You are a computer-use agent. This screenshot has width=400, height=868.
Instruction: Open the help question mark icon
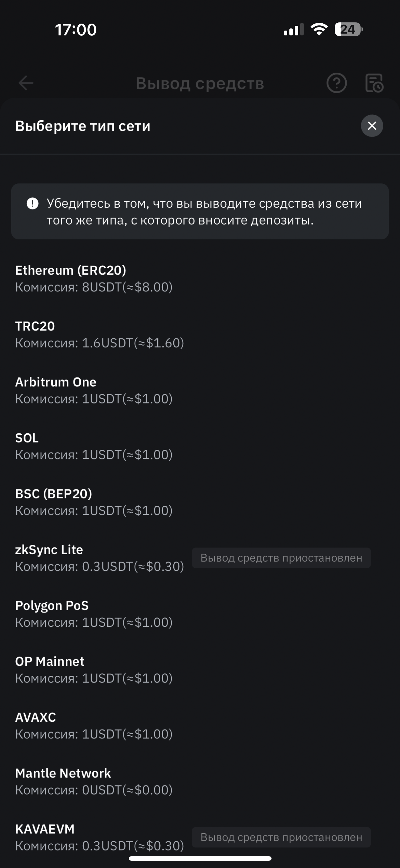point(336,83)
